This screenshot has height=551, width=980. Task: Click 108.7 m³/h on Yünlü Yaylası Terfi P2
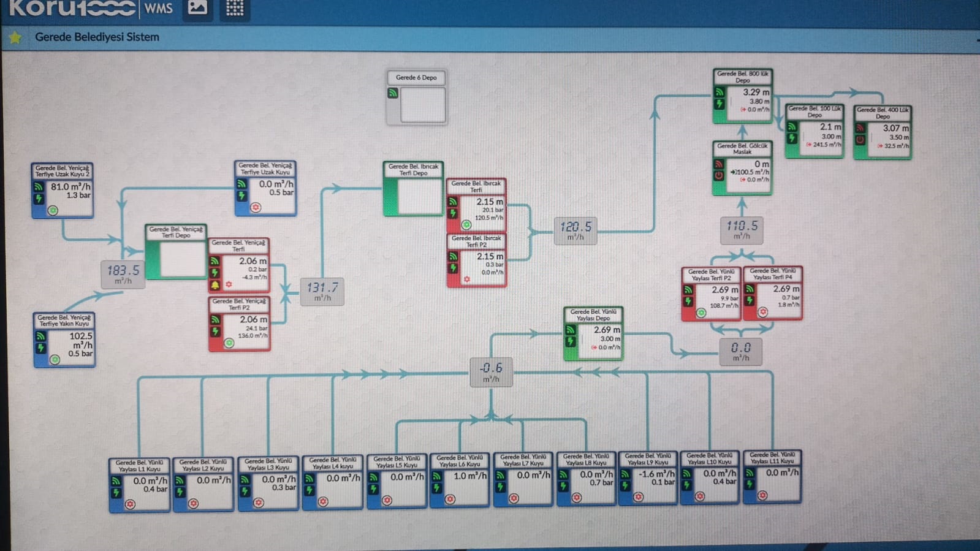tap(724, 305)
